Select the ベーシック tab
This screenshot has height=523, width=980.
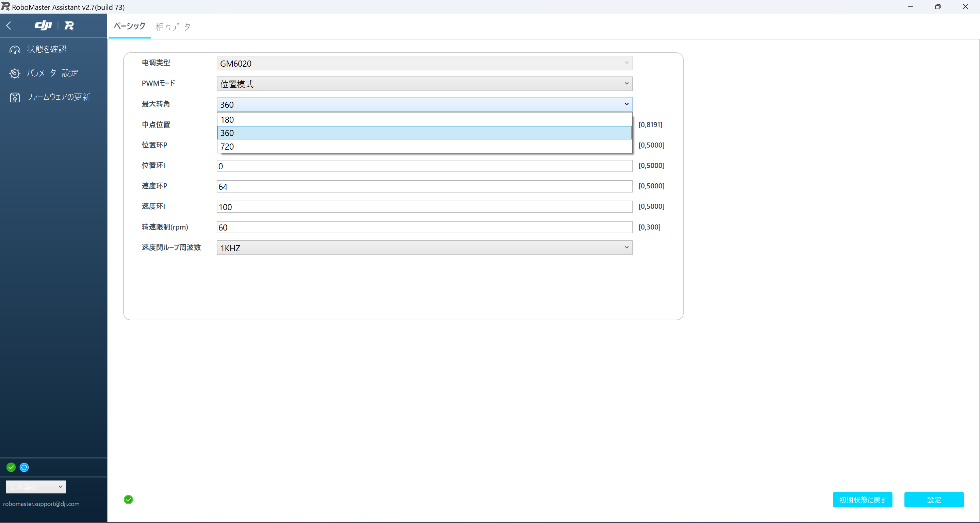click(129, 27)
